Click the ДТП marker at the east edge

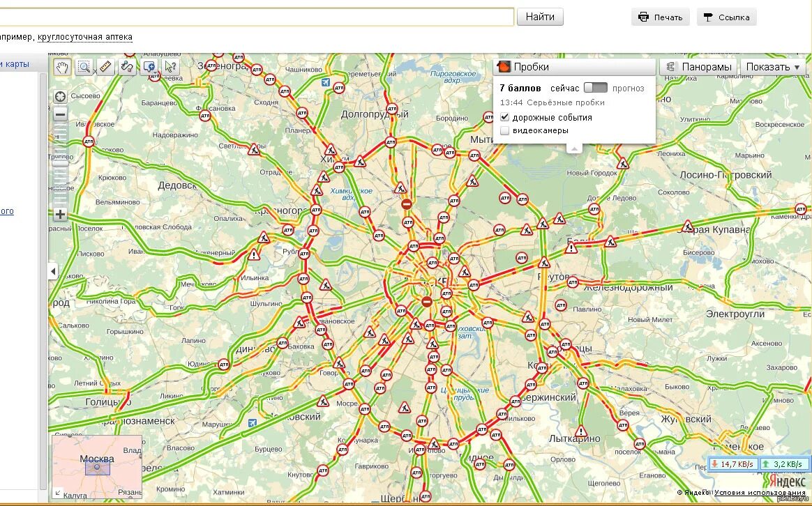tap(801, 210)
